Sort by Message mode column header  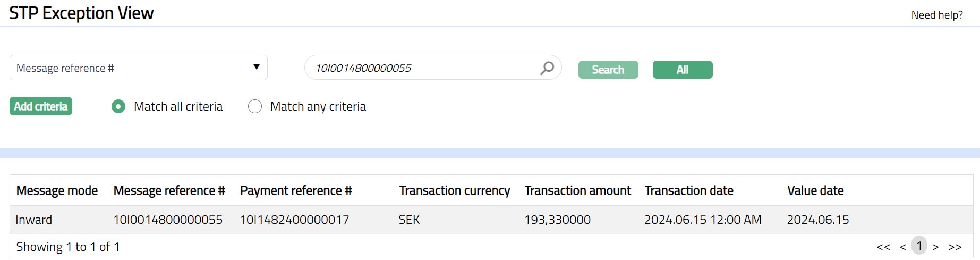[57, 190]
